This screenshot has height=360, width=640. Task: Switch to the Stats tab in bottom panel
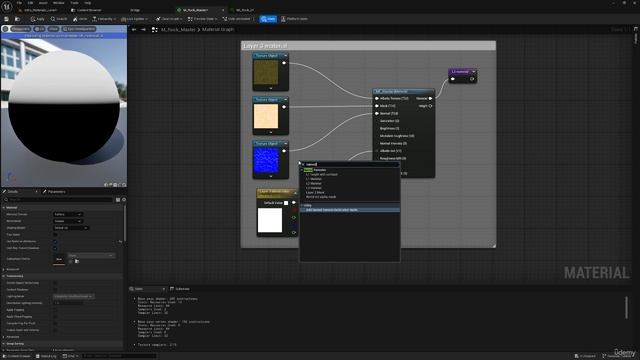tap(139, 289)
